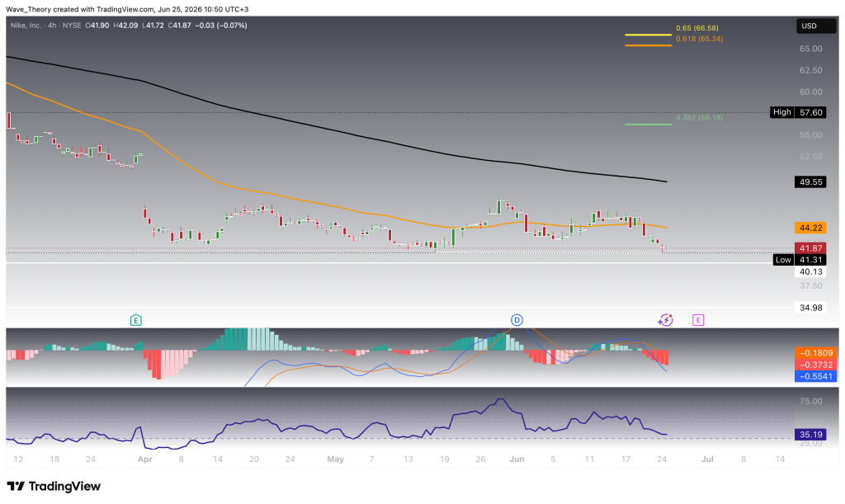Click the 44.22 orange moving average label
This screenshot has height=504, width=845.
pyautogui.click(x=810, y=228)
